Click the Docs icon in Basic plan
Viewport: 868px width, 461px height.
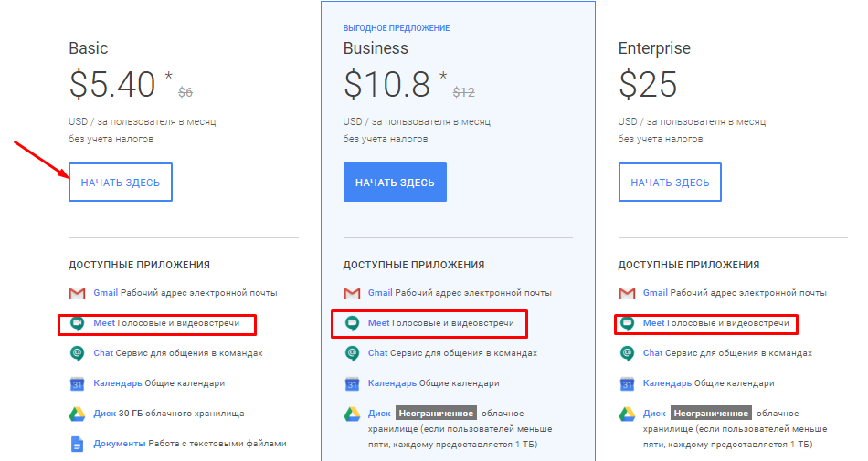[x=77, y=444]
